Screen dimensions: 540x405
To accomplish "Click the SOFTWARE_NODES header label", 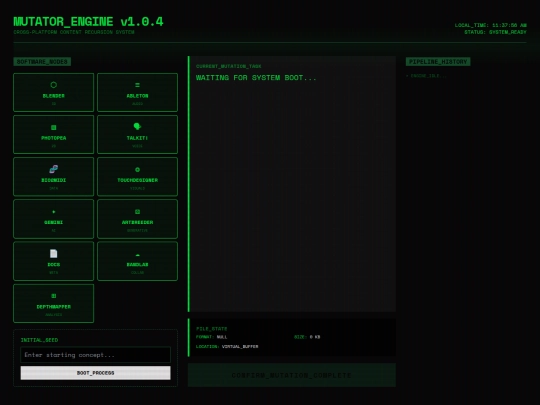I will pyautogui.click(x=42, y=62).
